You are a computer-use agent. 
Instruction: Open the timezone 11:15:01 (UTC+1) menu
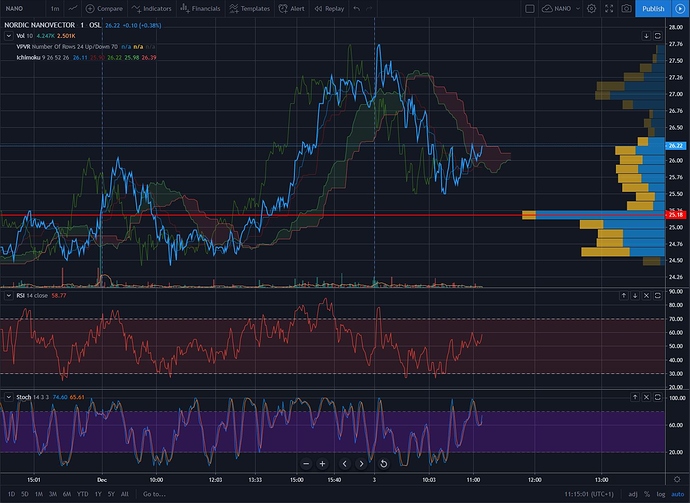pyautogui.click(x=589, y=494)
